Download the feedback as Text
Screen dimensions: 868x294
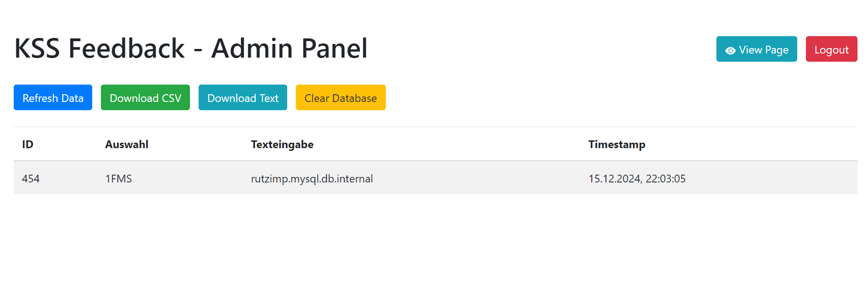(243, 97)
